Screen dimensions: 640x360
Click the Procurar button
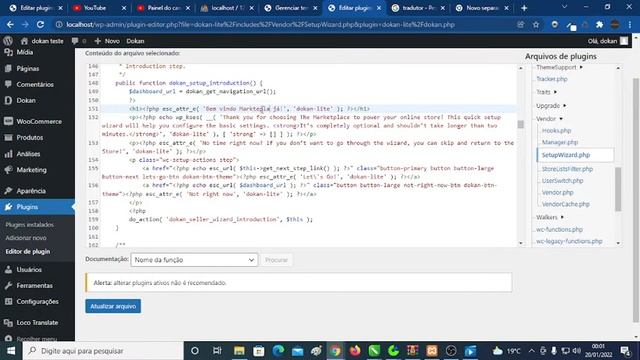[276, 260]
